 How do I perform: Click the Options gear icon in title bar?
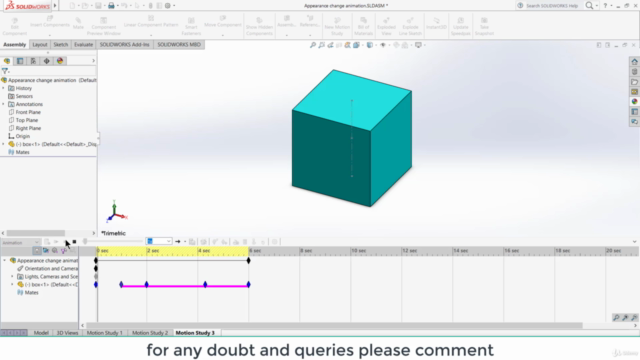tap(167, 6)
